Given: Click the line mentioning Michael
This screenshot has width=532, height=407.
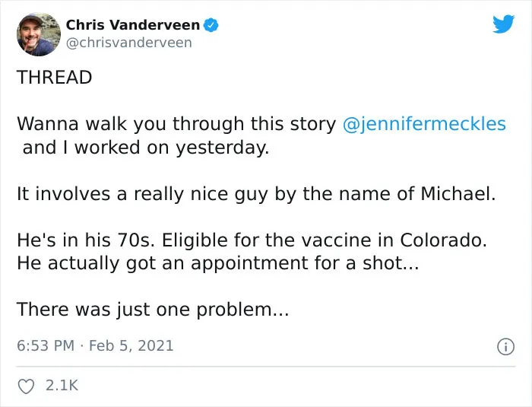Looking at the screenshot, I should point(256,194).
